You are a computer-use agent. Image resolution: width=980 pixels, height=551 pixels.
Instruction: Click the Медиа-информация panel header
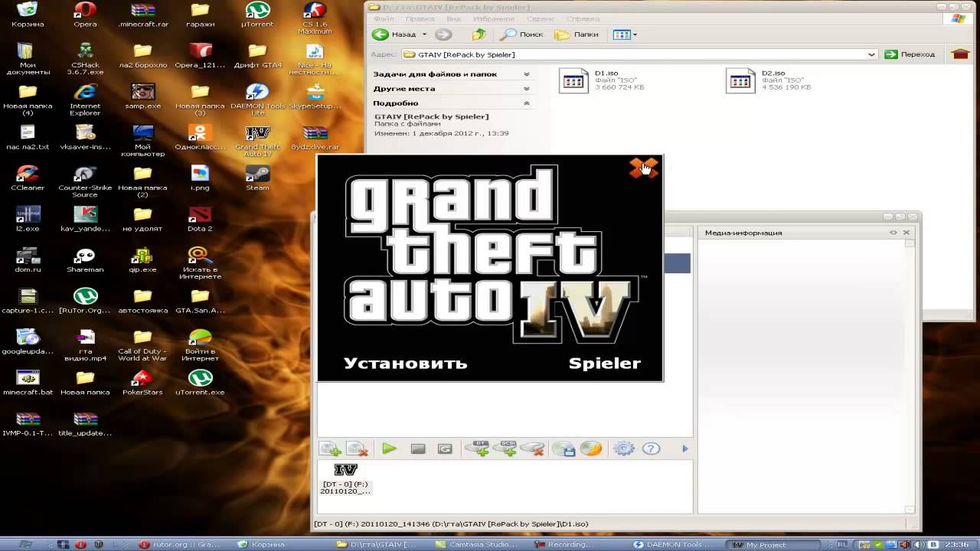pos(805,232)
